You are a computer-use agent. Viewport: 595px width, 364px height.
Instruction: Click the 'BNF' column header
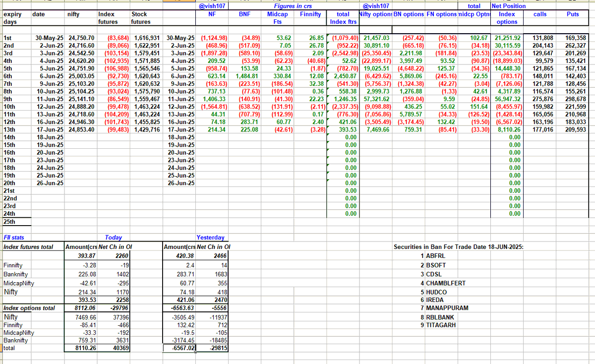click(244, 14)
